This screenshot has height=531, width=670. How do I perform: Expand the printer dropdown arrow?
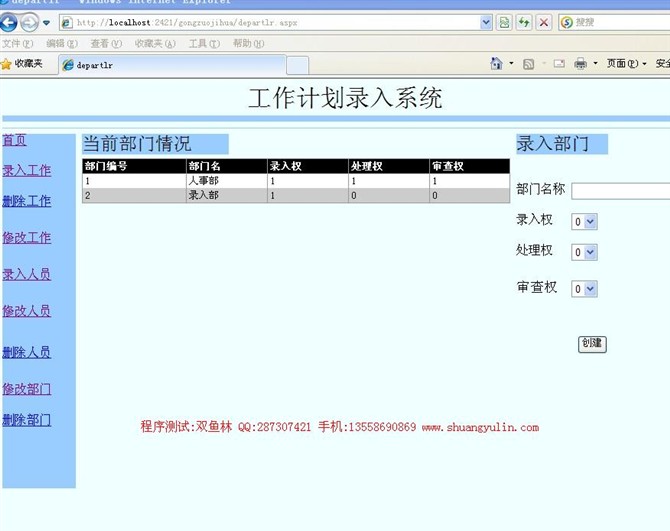click(595, 64)
